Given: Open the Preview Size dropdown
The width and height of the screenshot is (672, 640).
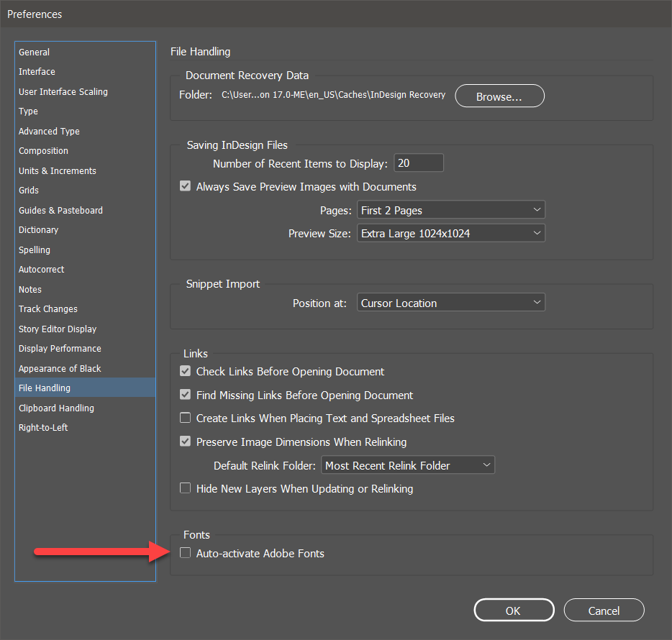Looking at the screenshot, I should coord(451,233).
